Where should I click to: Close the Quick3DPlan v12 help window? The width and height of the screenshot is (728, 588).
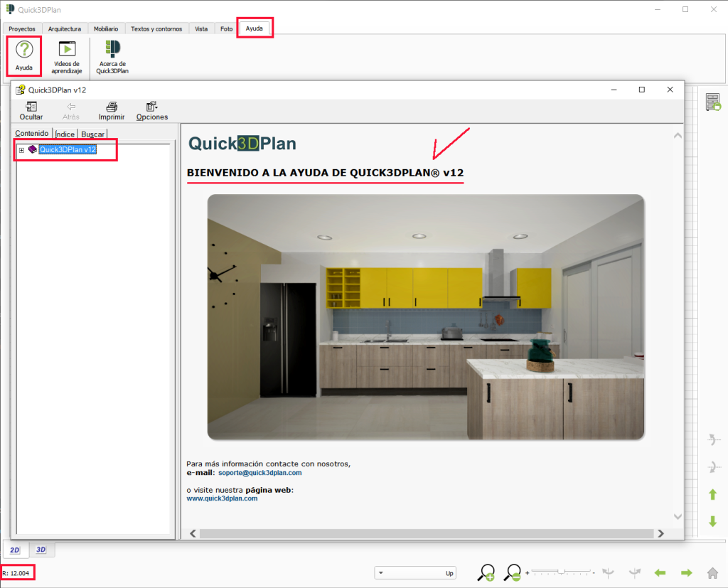670,90
